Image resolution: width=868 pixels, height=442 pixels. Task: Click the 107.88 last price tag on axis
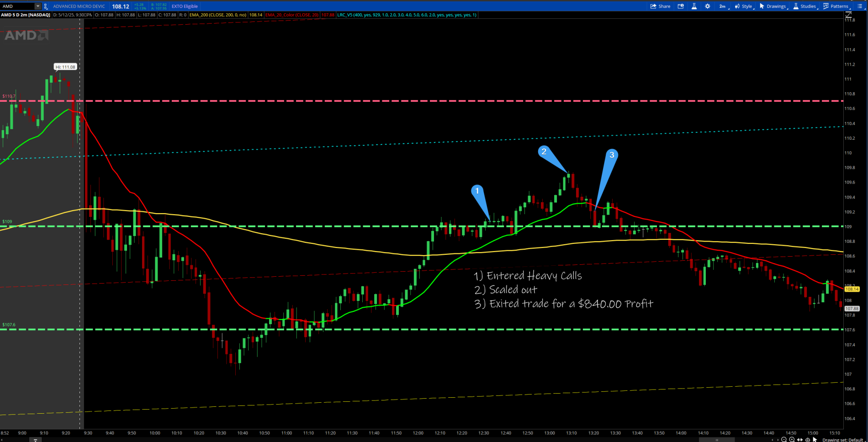point(852,309)
